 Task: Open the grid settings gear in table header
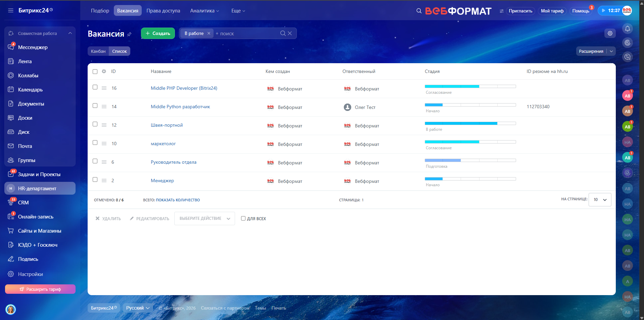click(x=104, y=71)
